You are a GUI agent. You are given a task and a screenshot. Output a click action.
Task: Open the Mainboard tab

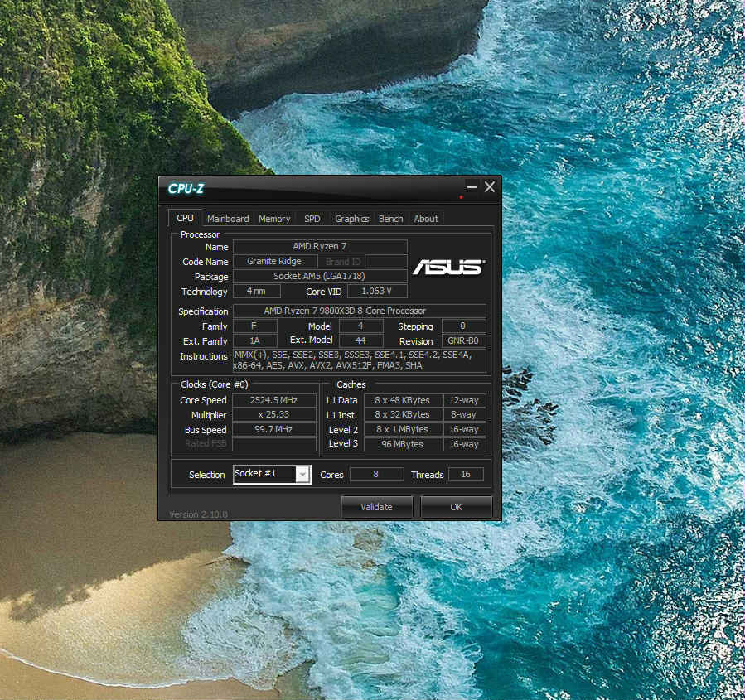[x=228, y=219]
